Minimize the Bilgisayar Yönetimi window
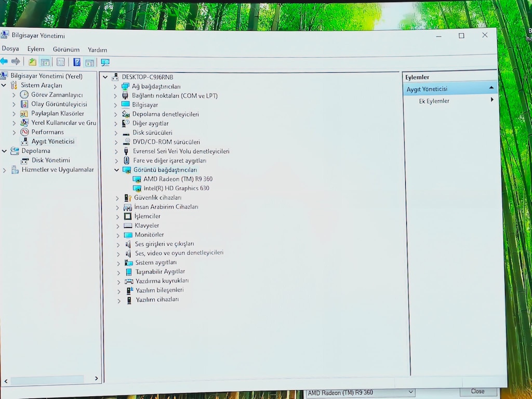Screen dimensions: 532x399 438,36
